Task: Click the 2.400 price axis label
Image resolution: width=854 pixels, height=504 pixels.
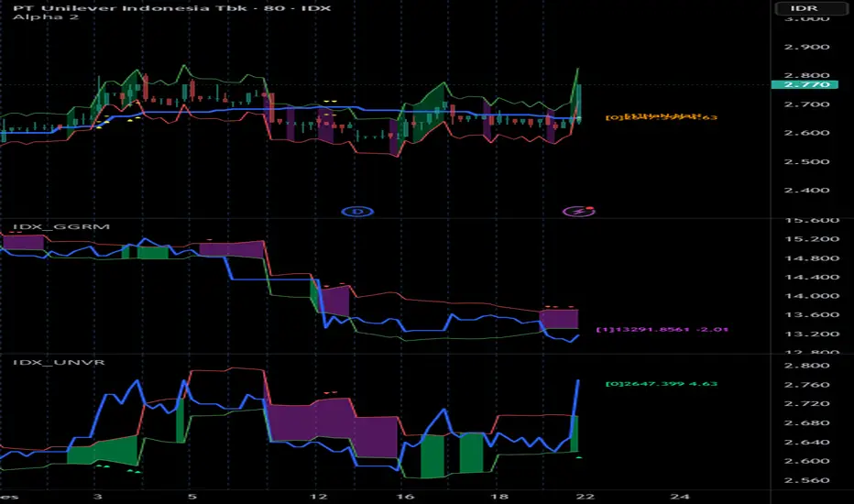Action: click(806, 191)
